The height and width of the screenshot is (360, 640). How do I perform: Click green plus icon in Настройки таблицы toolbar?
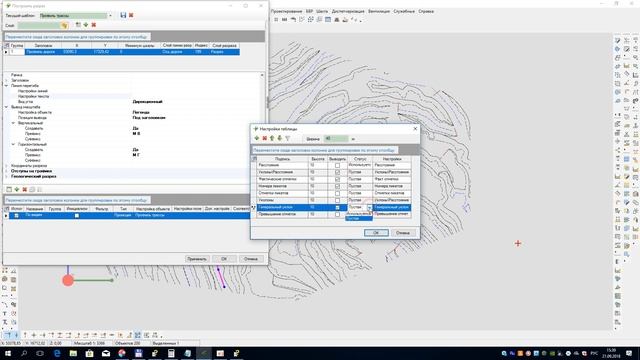(x=257, y=139)
